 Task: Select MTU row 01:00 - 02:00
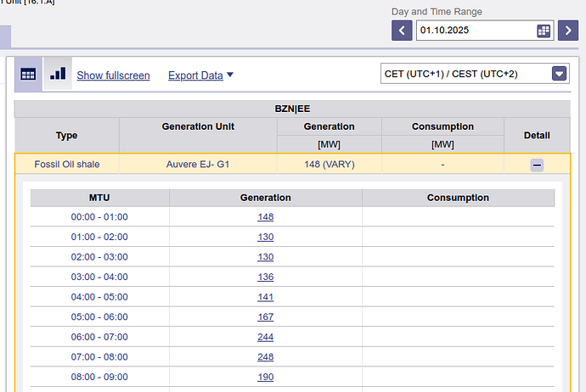pos(292,237)
